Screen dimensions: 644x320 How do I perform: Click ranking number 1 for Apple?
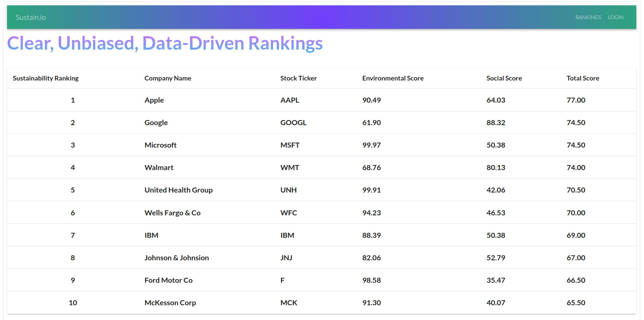click(73, 100)
